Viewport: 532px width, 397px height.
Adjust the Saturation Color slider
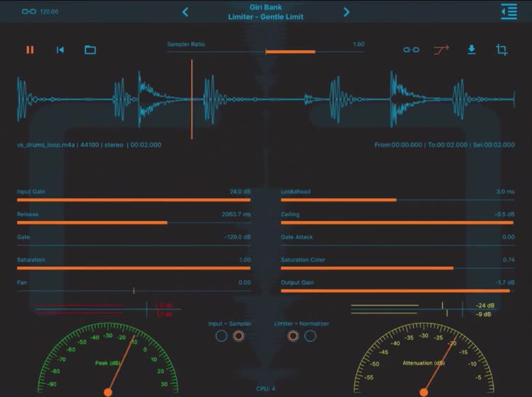(398, 268)
